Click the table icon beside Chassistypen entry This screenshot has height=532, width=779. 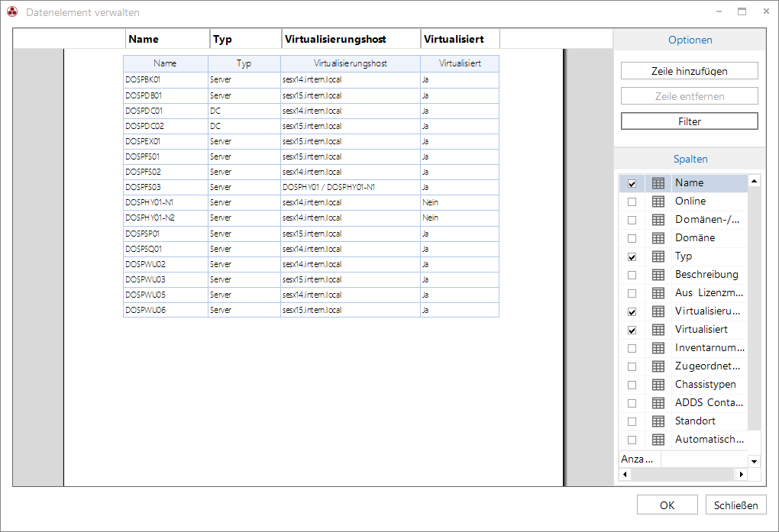[x=658, y=385]
